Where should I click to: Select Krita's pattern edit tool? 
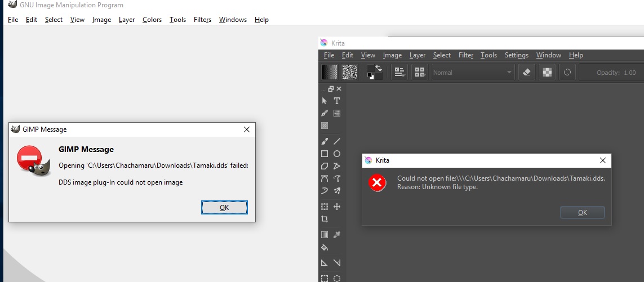tap(325, 126)
